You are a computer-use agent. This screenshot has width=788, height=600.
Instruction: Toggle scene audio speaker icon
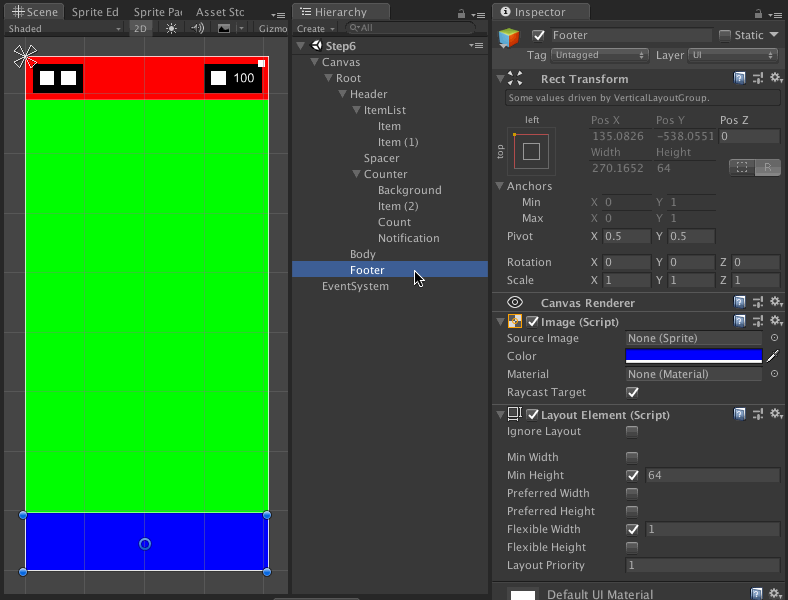point(198,28)
